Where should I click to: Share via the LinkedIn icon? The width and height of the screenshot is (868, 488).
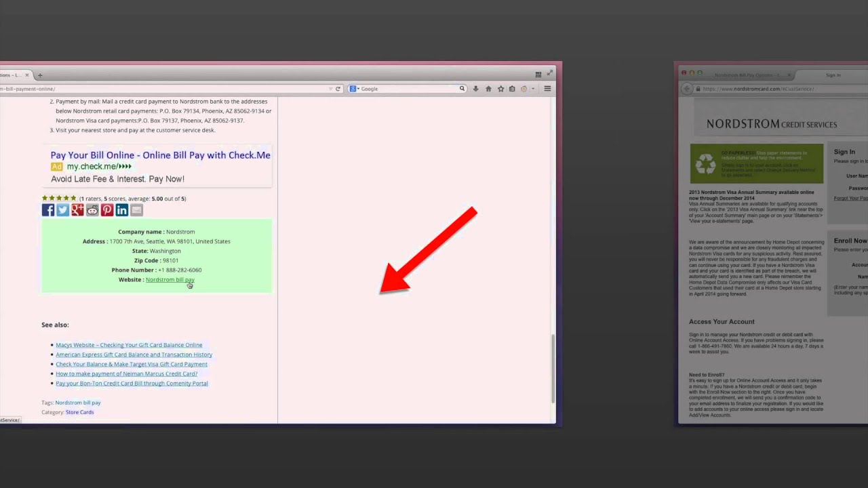click(122, 210)
